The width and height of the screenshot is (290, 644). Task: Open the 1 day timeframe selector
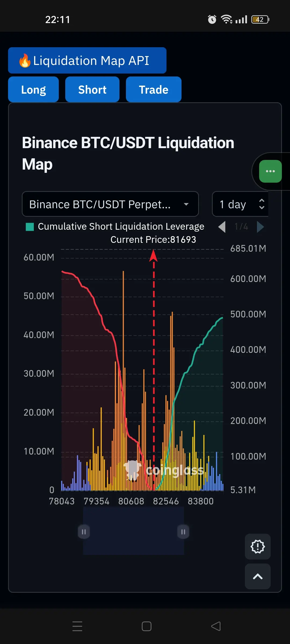coord(240,204)
